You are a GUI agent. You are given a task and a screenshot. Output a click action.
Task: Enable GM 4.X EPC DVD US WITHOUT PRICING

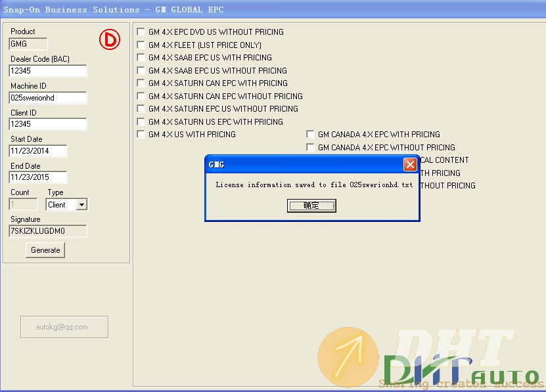141,32
